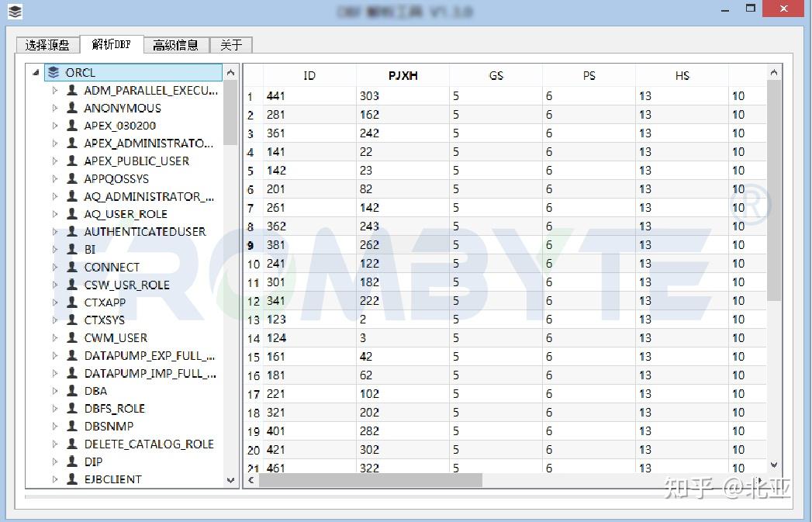The width and height of the screenshot is (812, 522).
Task: Click the BI user icon
Action: coord(74,249)
